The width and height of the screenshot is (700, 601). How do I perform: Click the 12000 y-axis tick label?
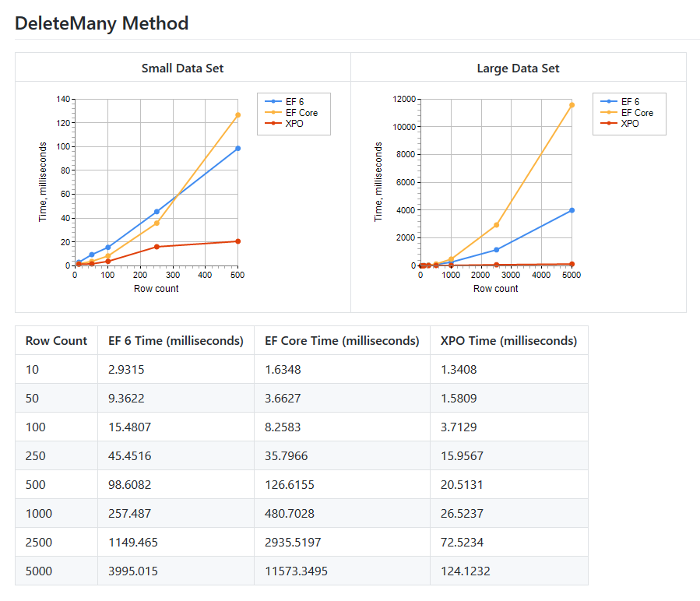[x=404, y=99]
